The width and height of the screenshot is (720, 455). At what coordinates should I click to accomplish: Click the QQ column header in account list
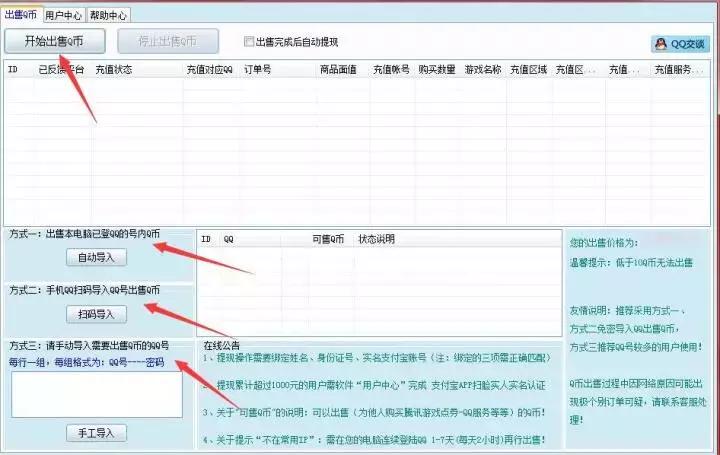click(x=229, y=239)
